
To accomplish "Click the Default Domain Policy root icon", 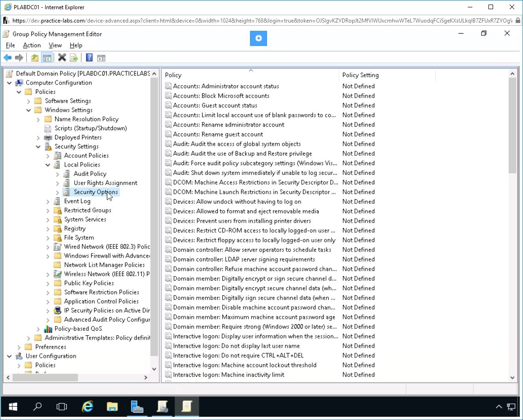I will point(10,73).
